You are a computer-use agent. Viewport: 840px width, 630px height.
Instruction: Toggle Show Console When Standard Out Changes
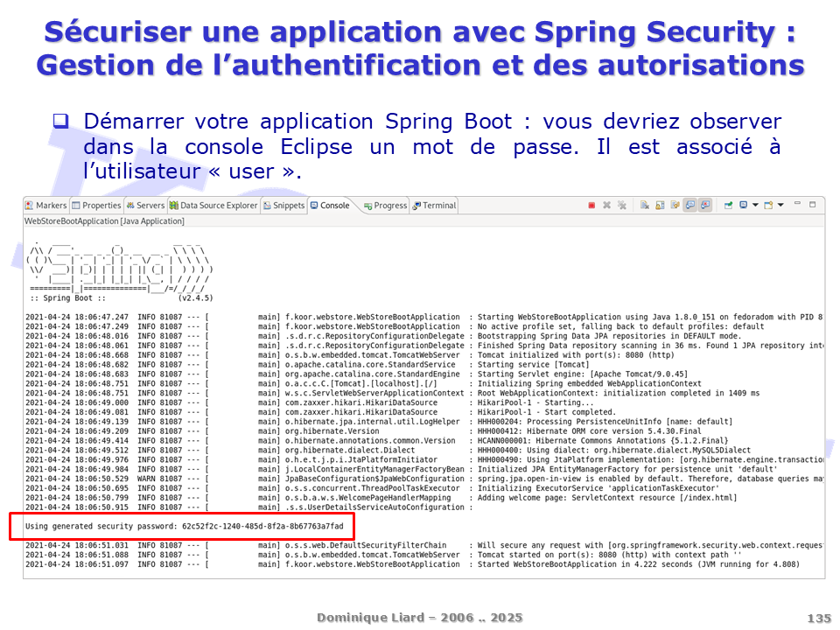click(x=690, y=206)
